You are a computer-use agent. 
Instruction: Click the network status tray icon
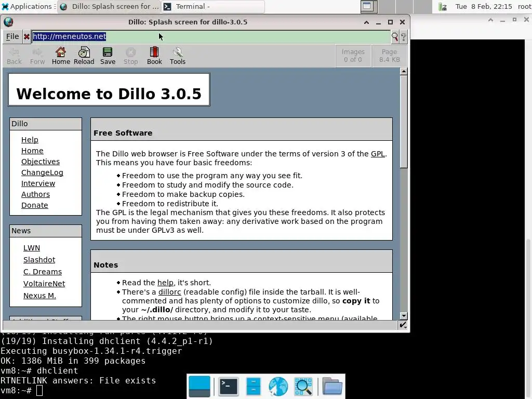[443, 7]
